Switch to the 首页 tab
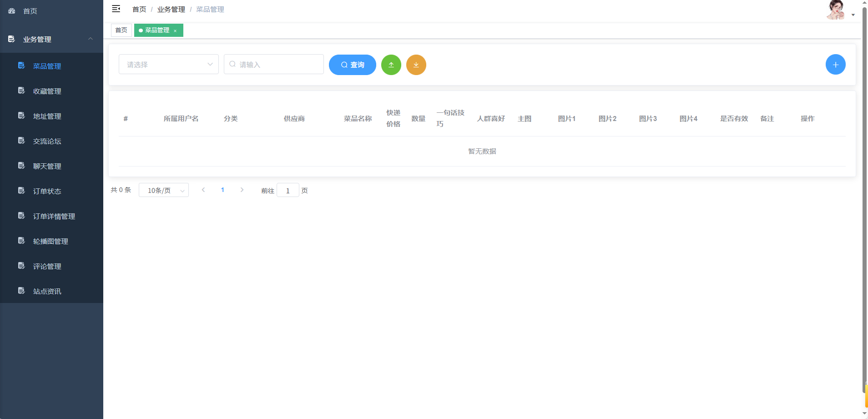The height and width of the screenshot is (419, 868). tap(121, 30)
